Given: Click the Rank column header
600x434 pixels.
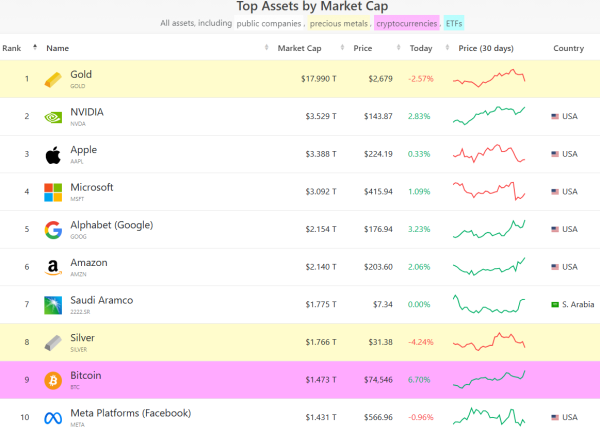Looking at the screenshot, I should coord(11,48).
